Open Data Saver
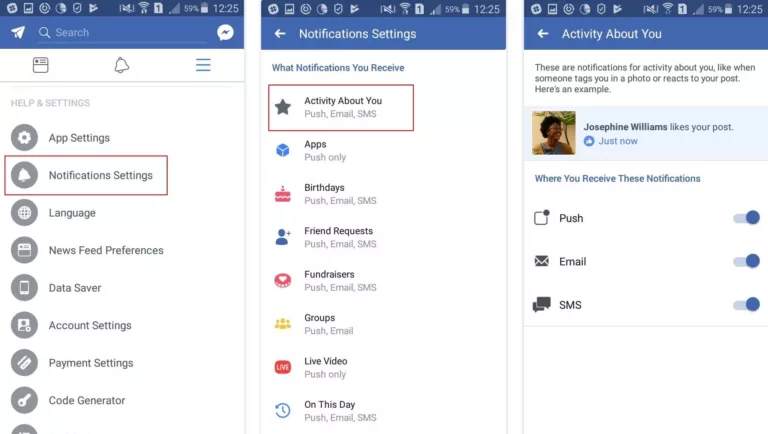This screenshot has height=434, width=768. tap(75, 288)
